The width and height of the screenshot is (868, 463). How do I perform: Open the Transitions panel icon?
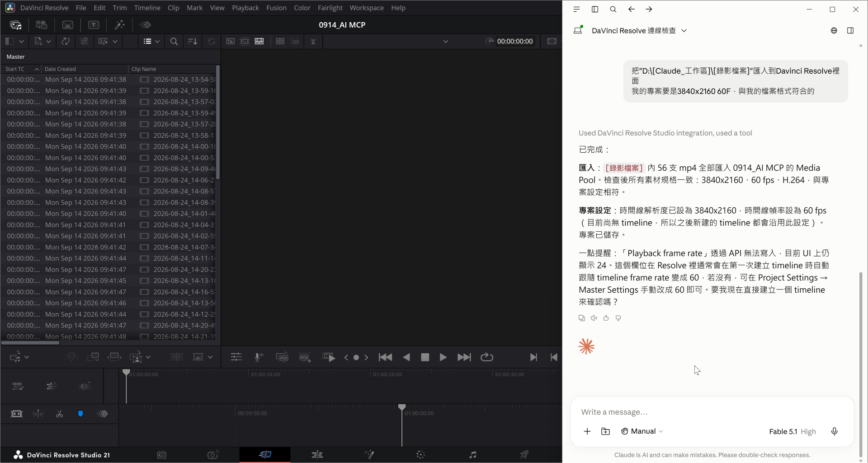(x=68, y=25)
